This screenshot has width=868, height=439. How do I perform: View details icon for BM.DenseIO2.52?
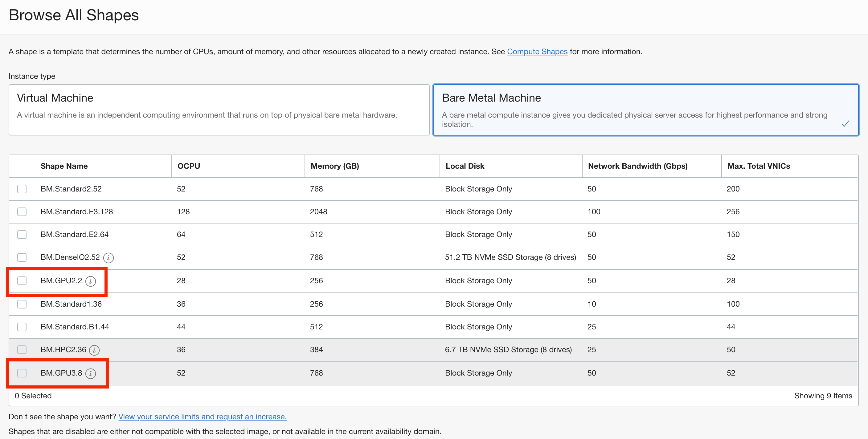(x=108, y=258)
